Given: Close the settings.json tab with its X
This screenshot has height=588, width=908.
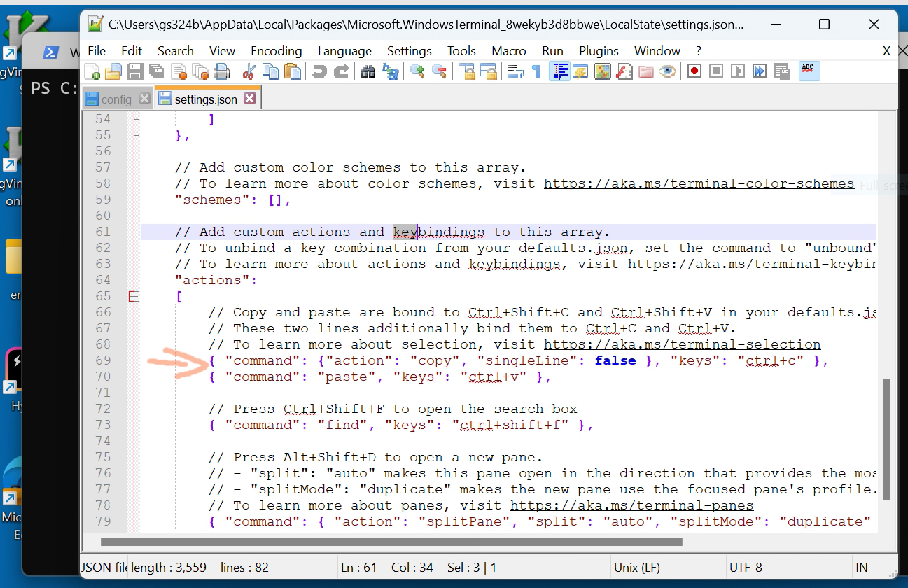Looking at the screenshot, I should pos(249,99).
